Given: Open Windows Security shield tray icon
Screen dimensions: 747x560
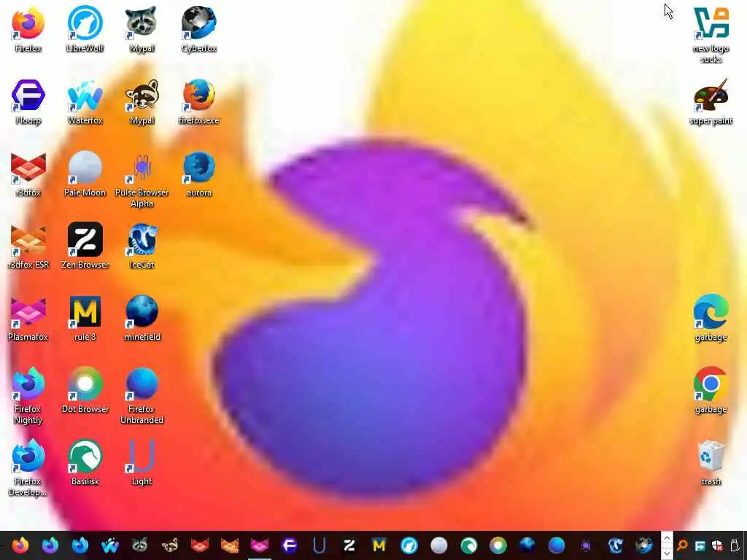Looking at the screenshot, I should pyautogui.click(x=717, y=545).
